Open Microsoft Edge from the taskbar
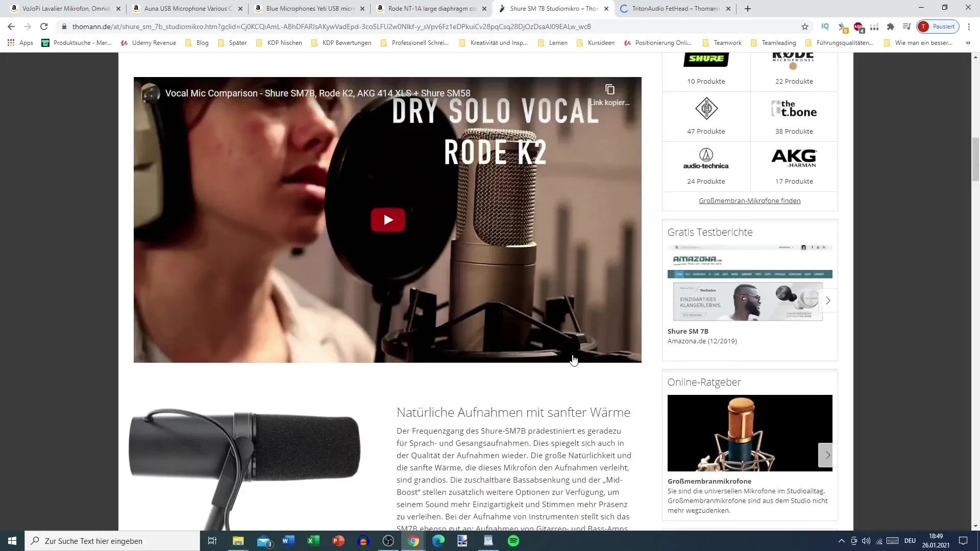This screenshot has width=980, height=551. tap(438, 541)
